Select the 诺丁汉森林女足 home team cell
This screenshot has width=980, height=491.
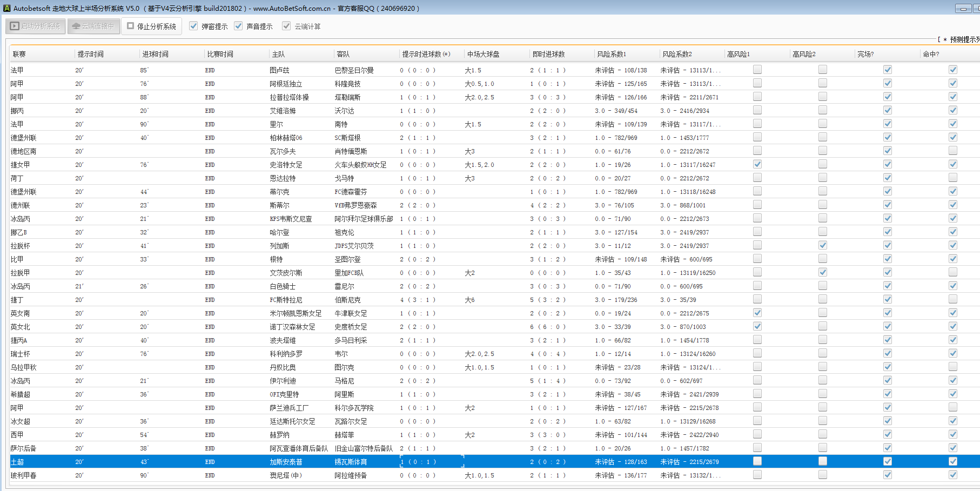click(x=292, y=327)
